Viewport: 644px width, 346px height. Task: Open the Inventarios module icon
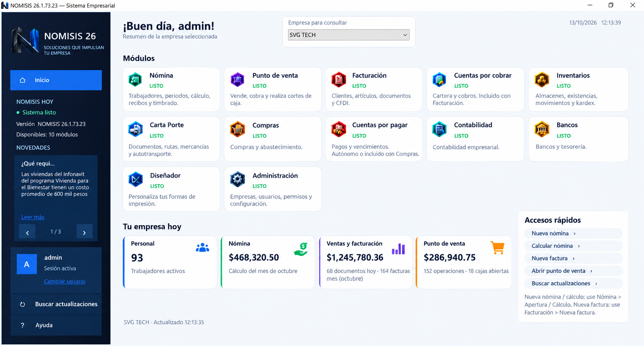(542, 79)
